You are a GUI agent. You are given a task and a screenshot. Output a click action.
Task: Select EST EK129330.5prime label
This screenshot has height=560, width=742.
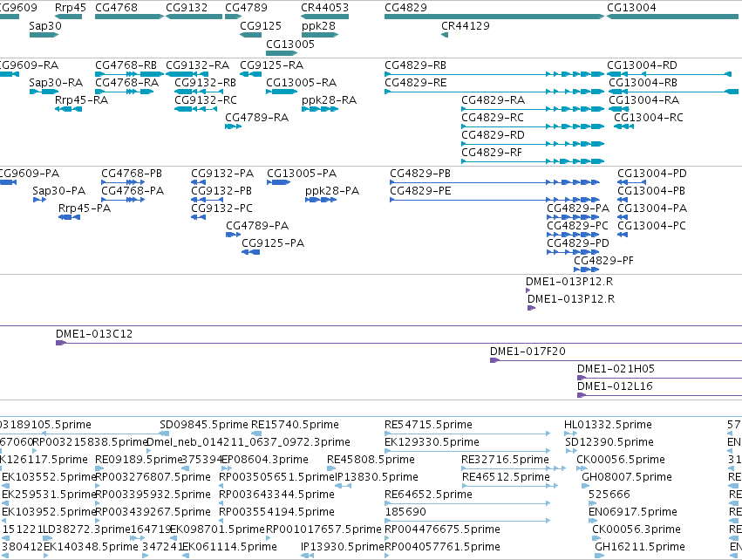[432, 442]
